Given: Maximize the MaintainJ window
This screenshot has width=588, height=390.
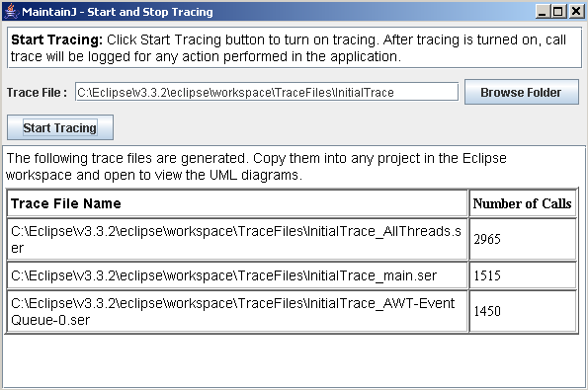Looking at the screenshot, I should (x=558, y=12).
